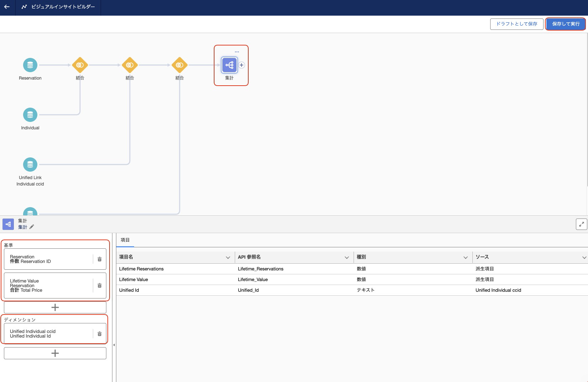Select the Reservation data source node
The width and height of the screenshot is (588, 382).
click(30, 65)
